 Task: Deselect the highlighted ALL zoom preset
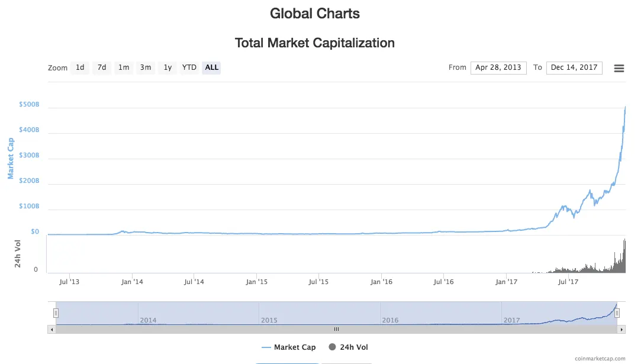coord(211,67)
